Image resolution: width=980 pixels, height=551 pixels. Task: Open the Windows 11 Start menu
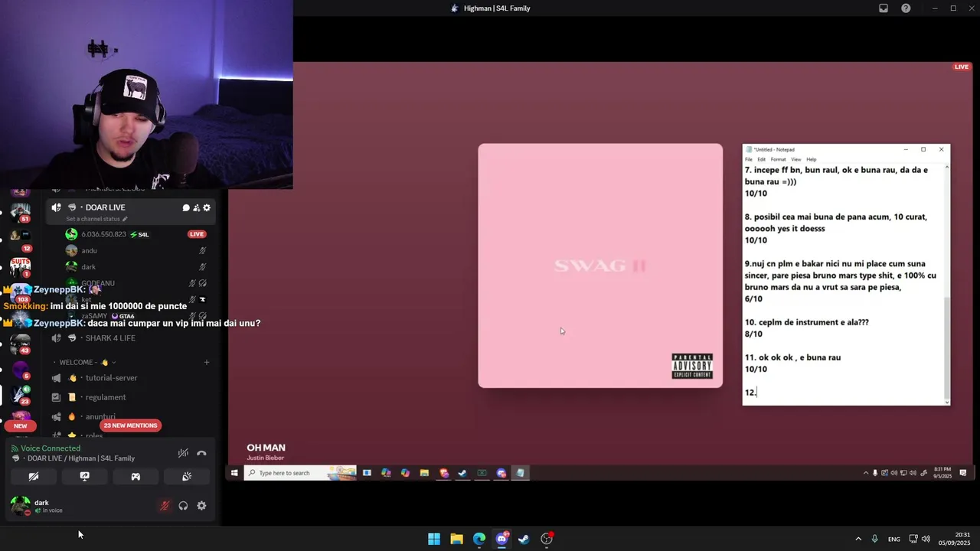coord(434,539)
